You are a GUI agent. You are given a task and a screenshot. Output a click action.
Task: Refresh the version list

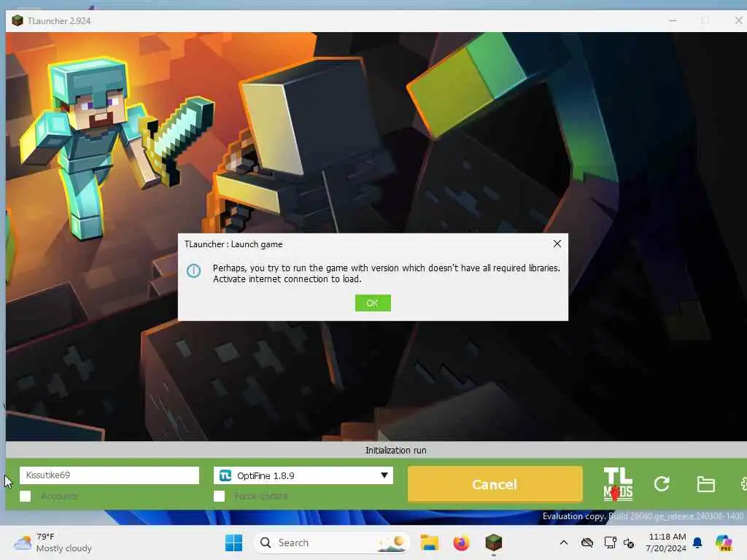[661, 484]
